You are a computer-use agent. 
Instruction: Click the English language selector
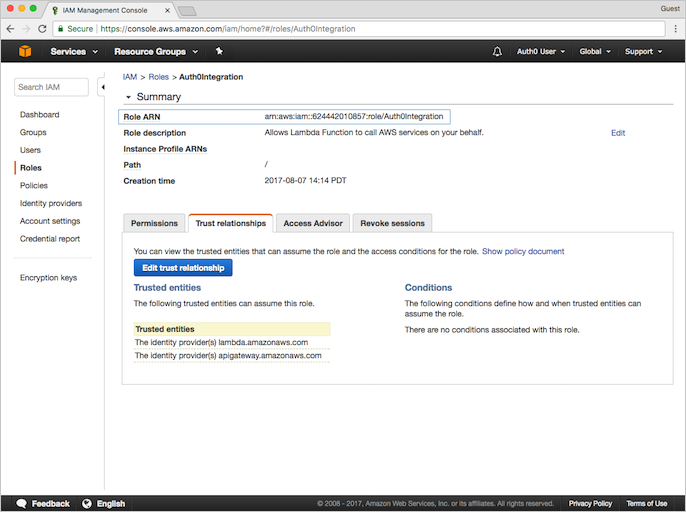tap(104, 504)
